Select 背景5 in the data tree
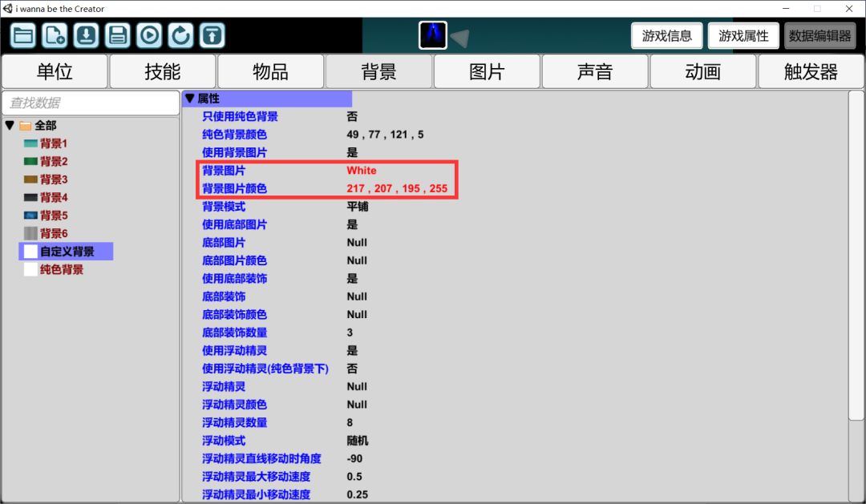 point(54,216)
